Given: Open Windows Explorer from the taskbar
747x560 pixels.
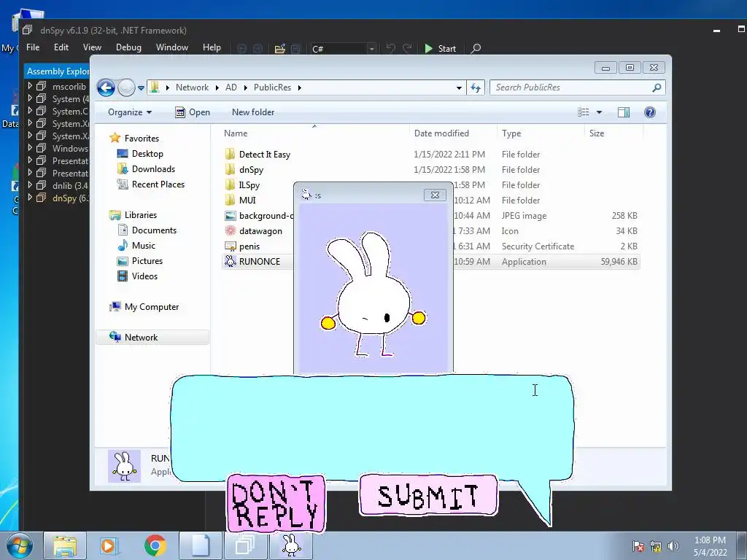Looking at the screenshot, I should 65,545.
